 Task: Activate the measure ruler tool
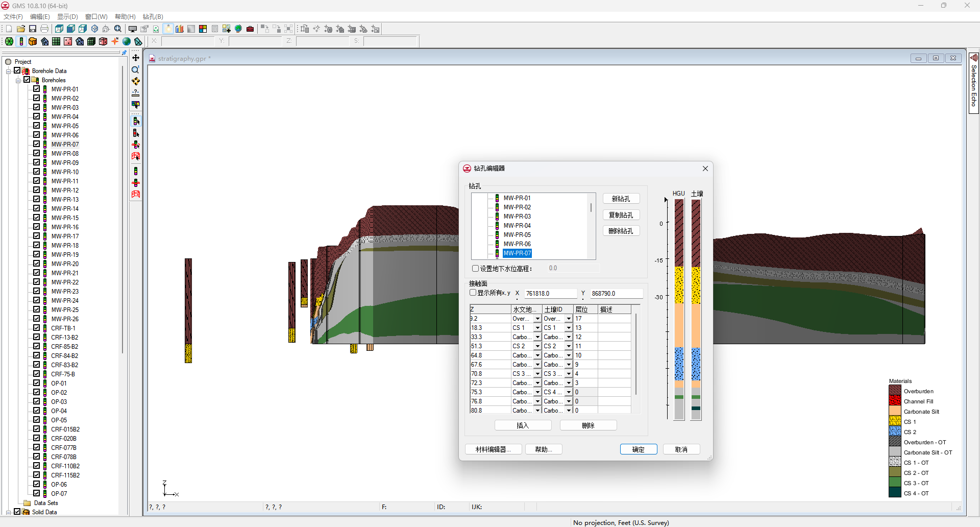136,93
